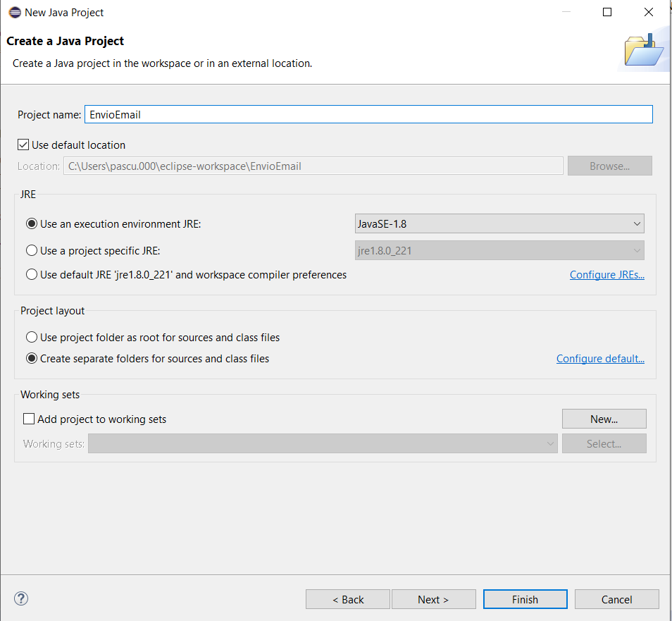Click the Java project folder wizard image
The width and height of the screenshot is (672, 621).
(x=644, y=51)
